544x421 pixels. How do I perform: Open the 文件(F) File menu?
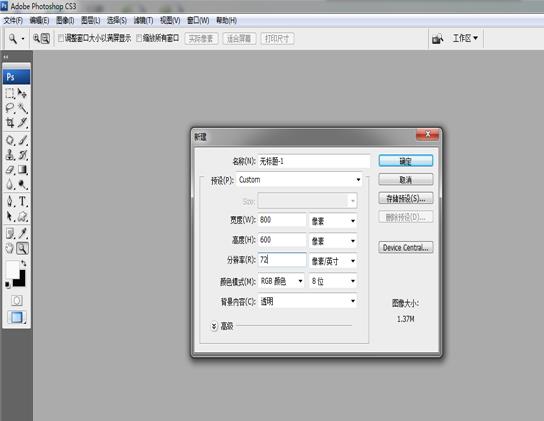click(13, 20)
